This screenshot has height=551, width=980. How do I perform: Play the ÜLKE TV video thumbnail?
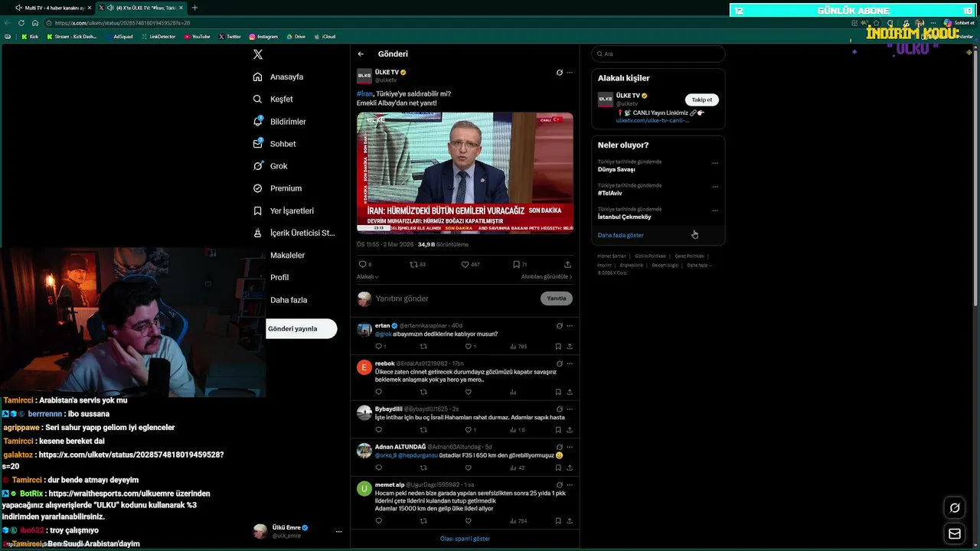pyautogui.click(x=465, y=172)
